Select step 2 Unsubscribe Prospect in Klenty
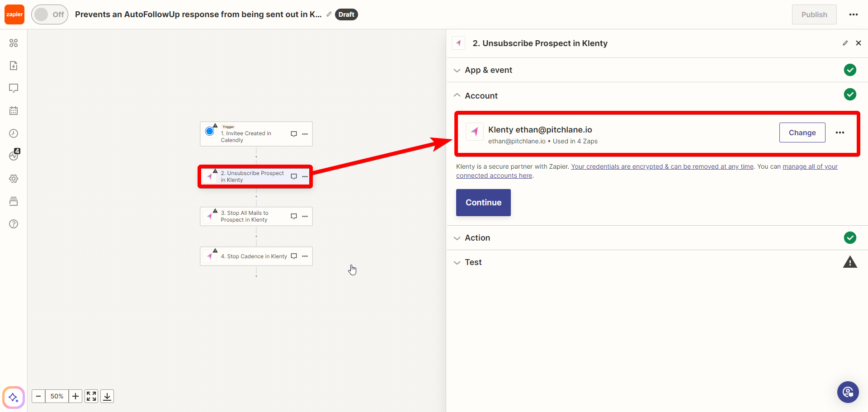 coord(255,176)
